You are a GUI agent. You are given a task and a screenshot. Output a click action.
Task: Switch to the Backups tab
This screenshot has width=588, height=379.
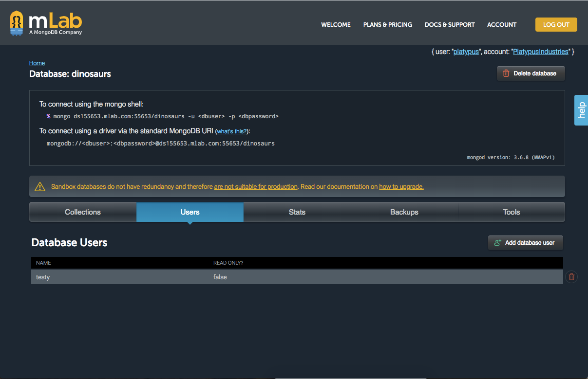pyautogui.click(x=404, y=212)
